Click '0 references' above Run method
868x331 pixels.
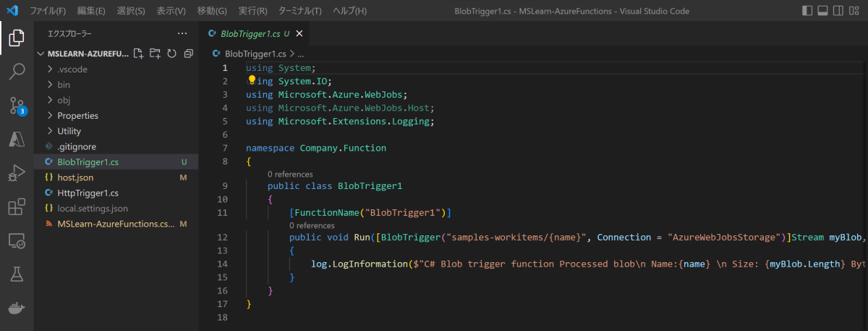[x=312, y=226]
